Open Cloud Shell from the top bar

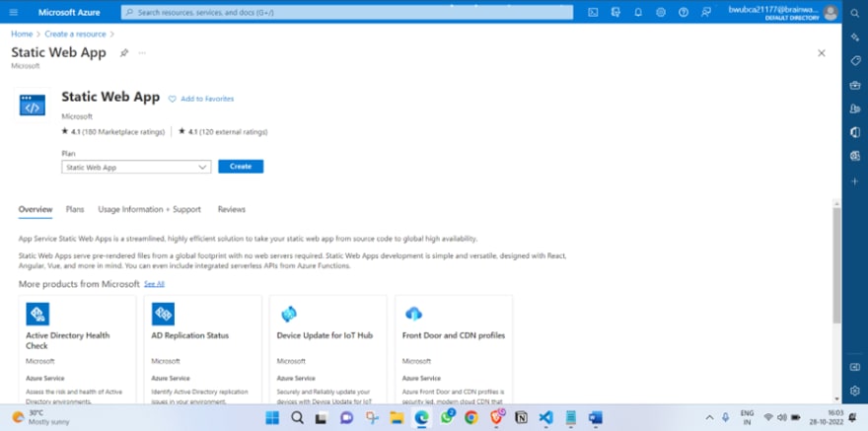tap(593, 12)
